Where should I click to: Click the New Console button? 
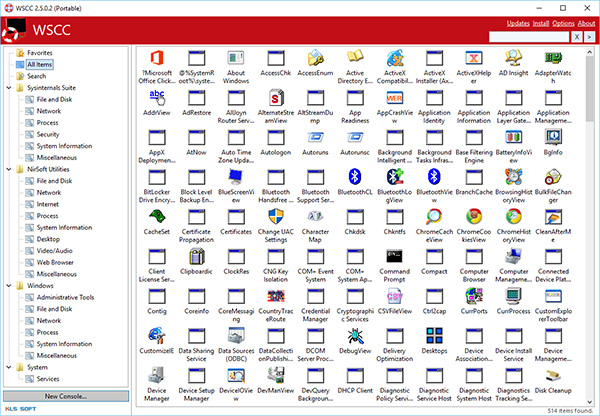coord(66,396)
